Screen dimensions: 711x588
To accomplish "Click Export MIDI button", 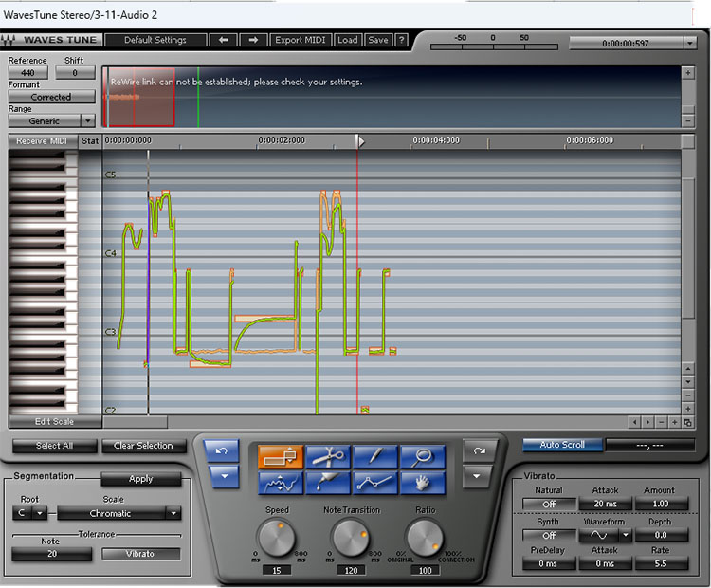I will [x=301, y=40].
